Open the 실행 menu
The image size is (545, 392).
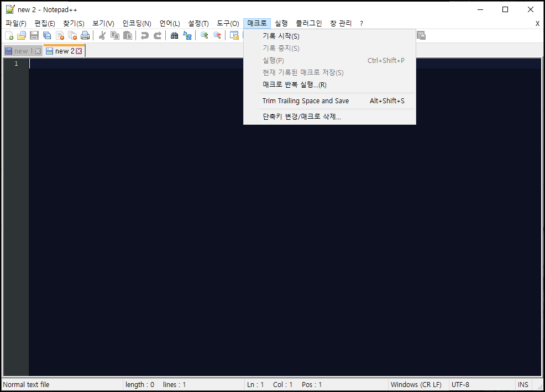281,23
